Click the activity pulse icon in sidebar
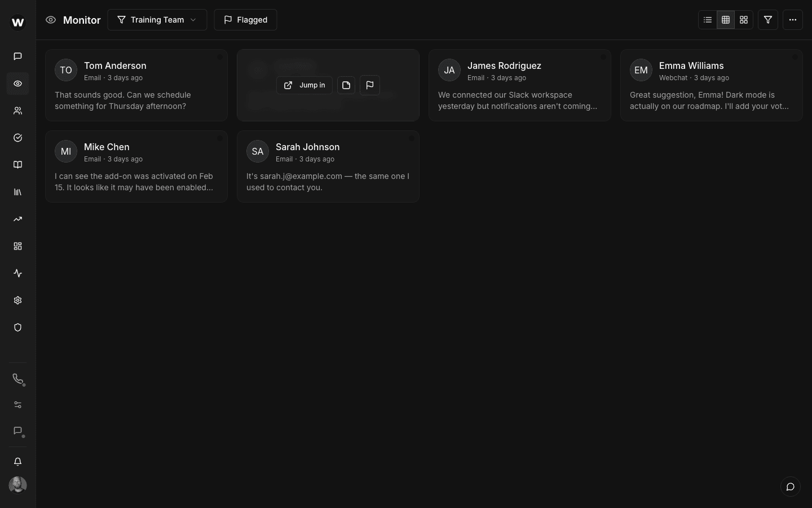This screenshot has height=508, width=812. [x=17, y=273]
